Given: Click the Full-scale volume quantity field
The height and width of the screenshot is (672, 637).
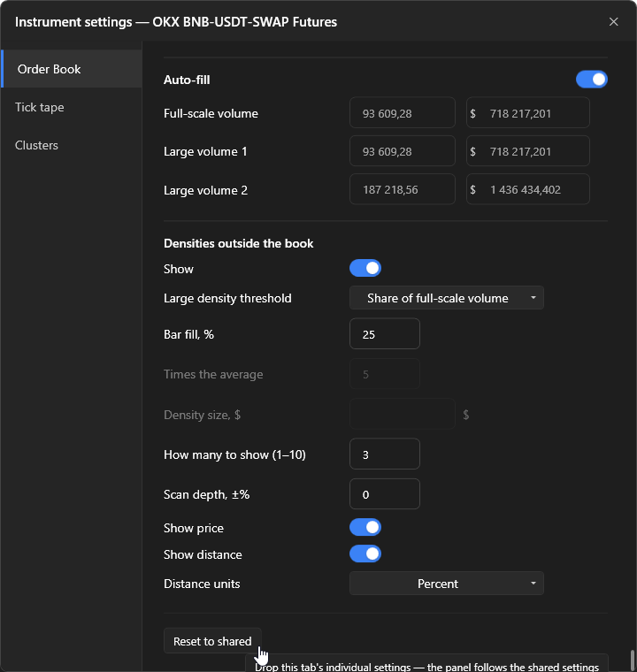Looking at the screenshot, I should tap(403, 112).
